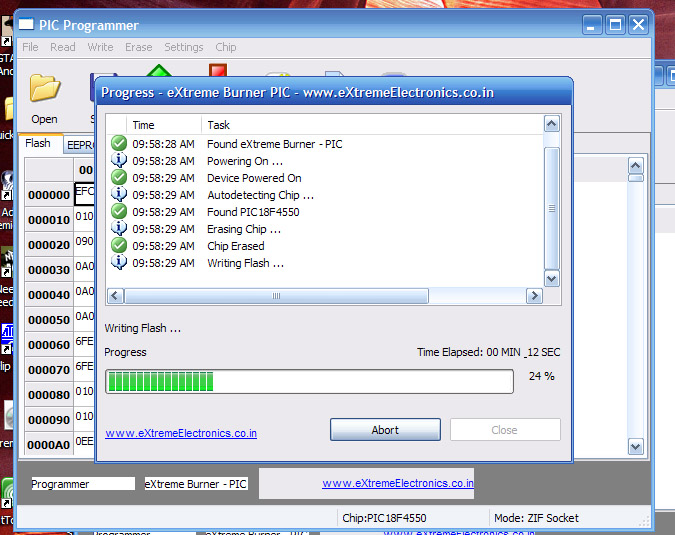This screenshot has height=535, width=675.
Task: Click Time Elapsed readout in Progress dialog
Action: [489, 352]
